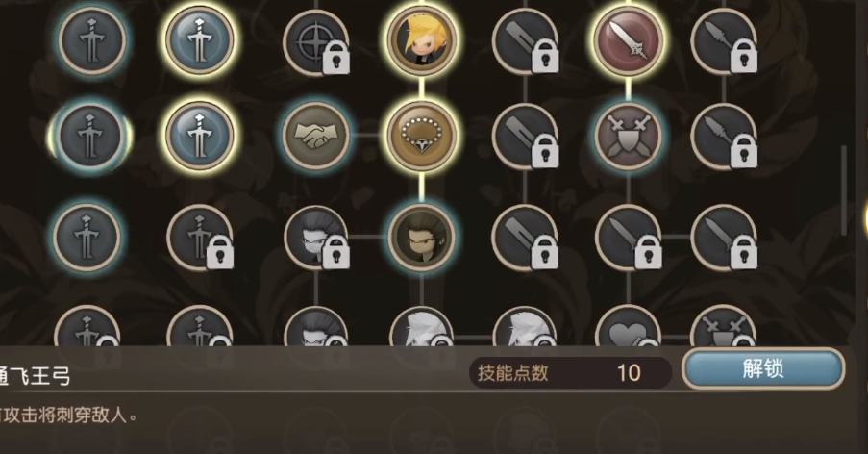Select the locked dagger node in the top row
Screen dimensions: 868x454
724,41
